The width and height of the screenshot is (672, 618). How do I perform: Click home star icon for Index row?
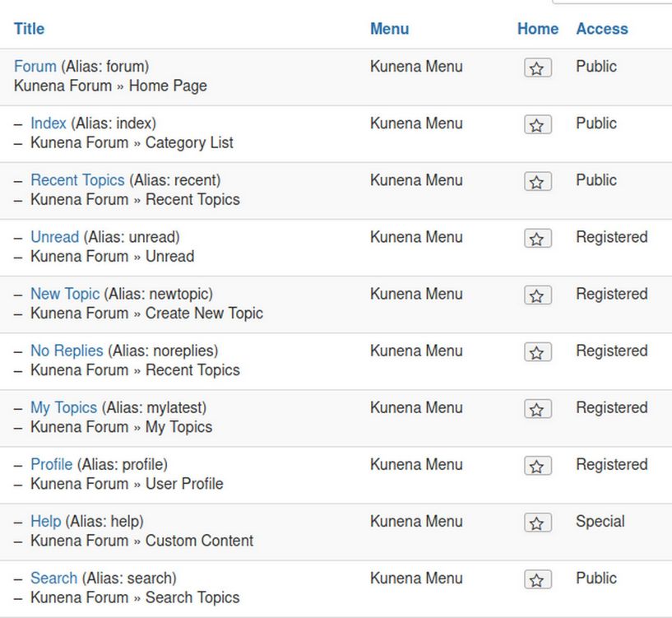point(537,125)
